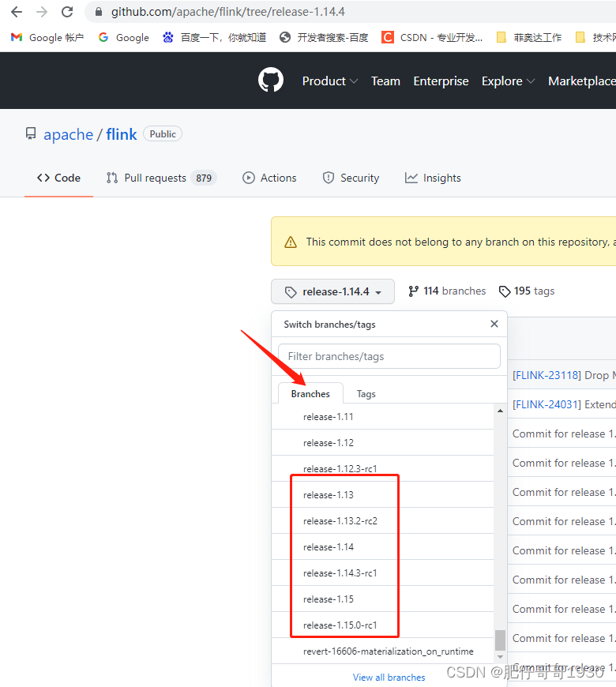Switch to the Insights tab

[433, 178]
